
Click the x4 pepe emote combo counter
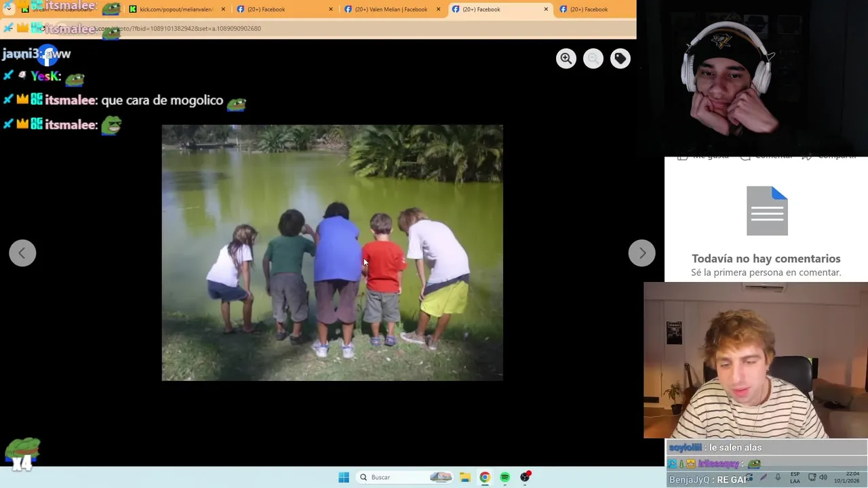(22, 455)
